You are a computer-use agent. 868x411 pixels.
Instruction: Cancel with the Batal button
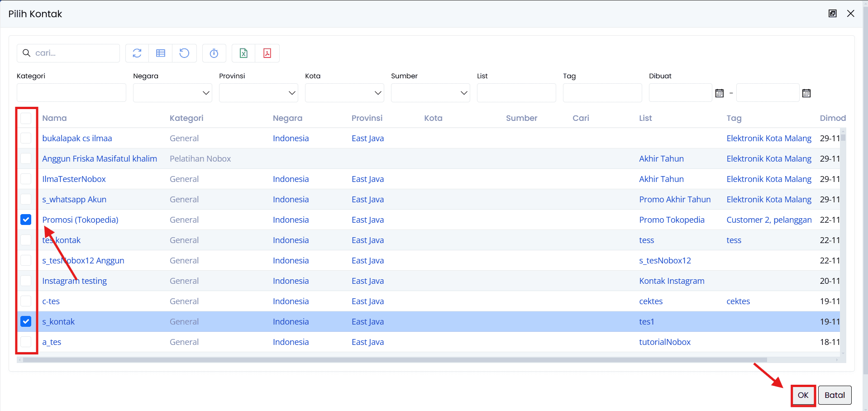click(x=835, y=395)
